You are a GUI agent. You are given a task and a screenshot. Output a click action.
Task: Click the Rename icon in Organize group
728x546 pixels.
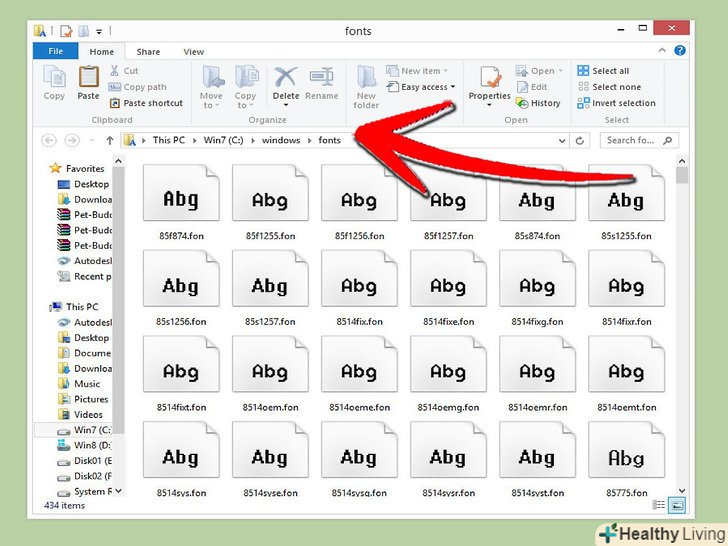click(x=321, y=79)
